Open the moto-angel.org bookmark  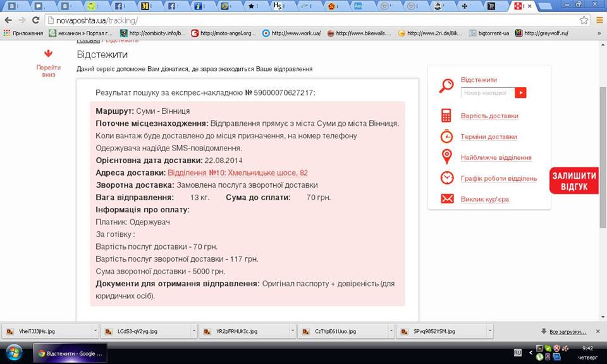coord(223,33)
